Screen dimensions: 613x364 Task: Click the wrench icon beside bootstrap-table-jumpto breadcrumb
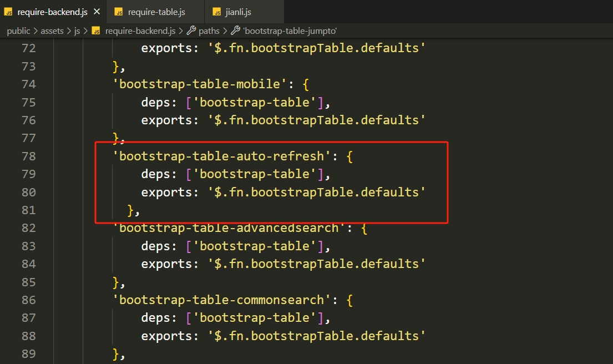pyautogui.click(x=235, y=30)
